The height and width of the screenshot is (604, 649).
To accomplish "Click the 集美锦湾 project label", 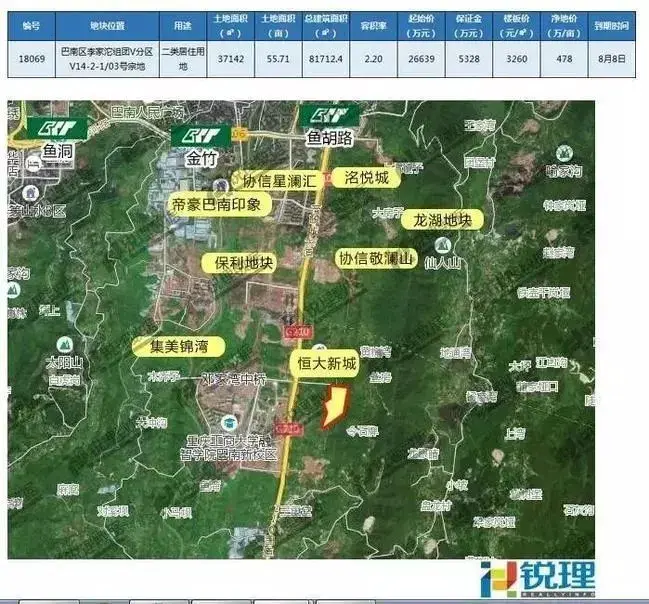I will (x=179, y=346).
